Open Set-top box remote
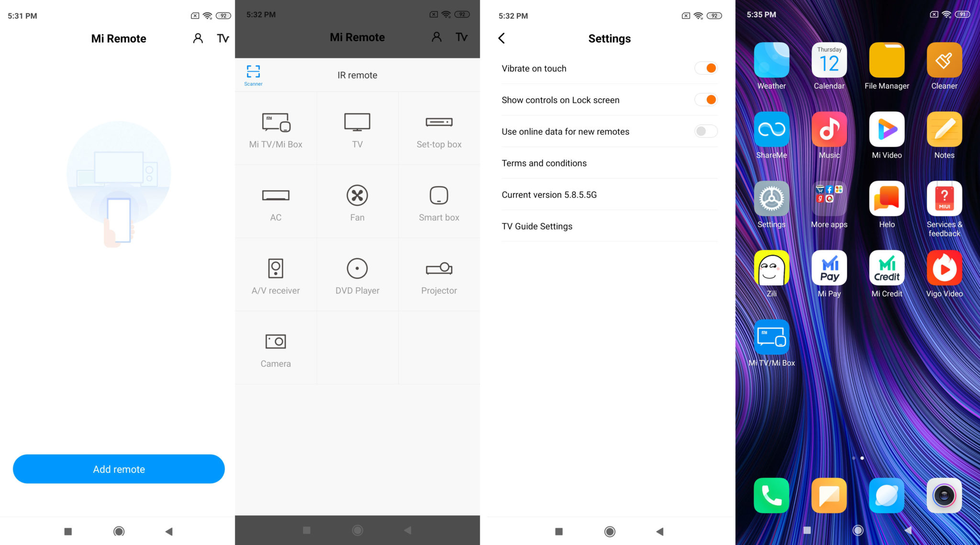This screenshot has height=545, width=980. coord(440,129)
